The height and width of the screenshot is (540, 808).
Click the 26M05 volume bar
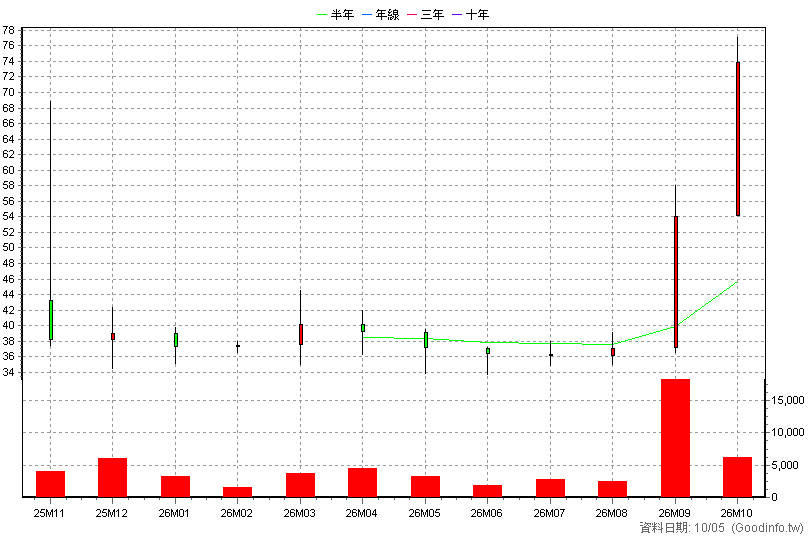click(x=425, y=486)
